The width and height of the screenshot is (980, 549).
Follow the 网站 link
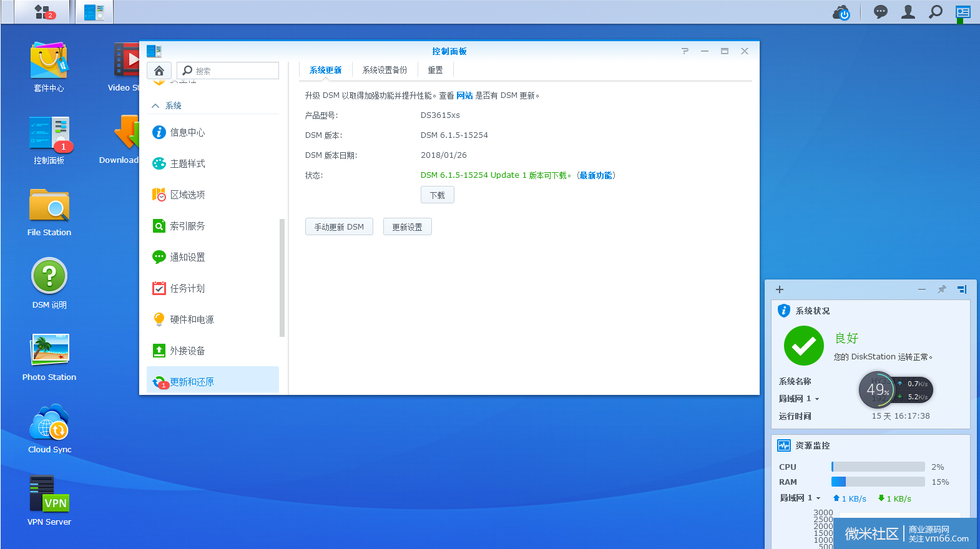(x=464, y=95)
